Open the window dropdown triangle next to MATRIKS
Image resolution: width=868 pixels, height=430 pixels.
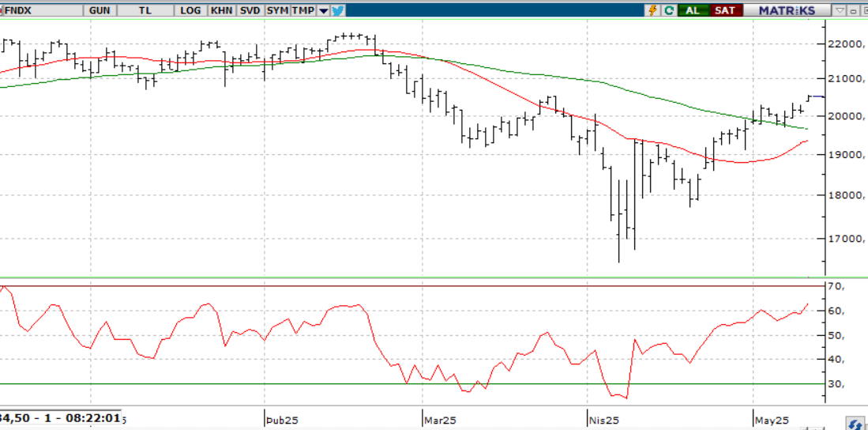tap(840, 10)
